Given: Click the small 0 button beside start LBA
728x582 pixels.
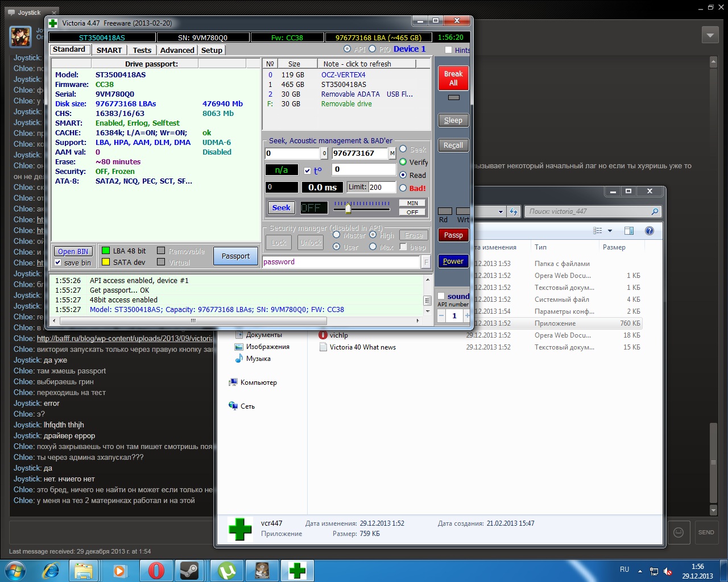Looking at the screenshot, I should coord(324,153).
